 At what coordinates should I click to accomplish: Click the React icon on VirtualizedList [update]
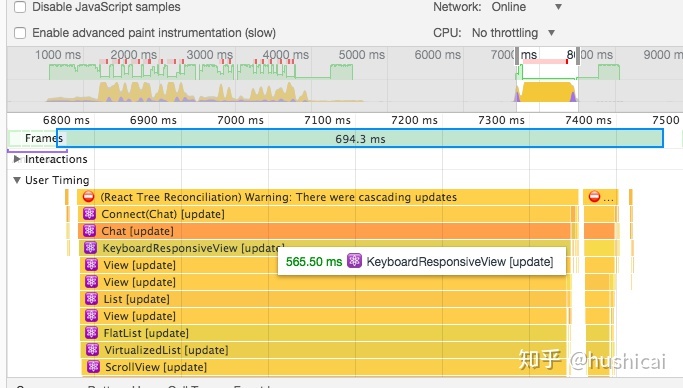pyautogui.click(x=92, y=350)
